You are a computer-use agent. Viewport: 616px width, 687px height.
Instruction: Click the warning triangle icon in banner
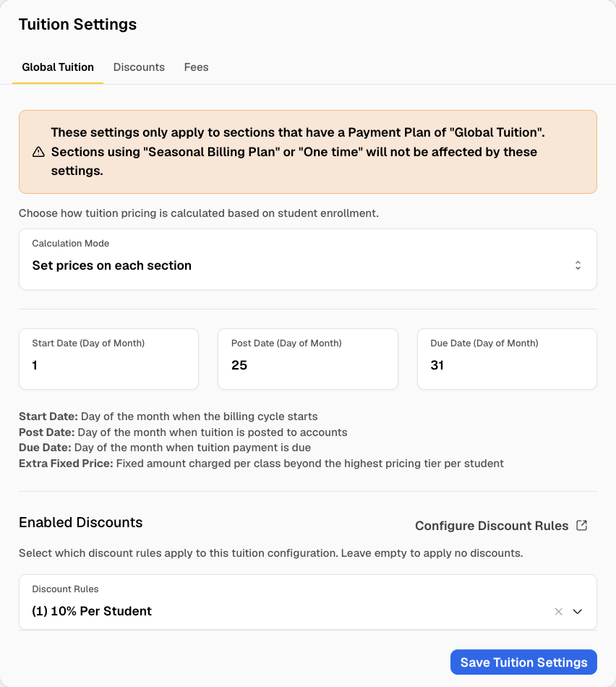point(38,152)
